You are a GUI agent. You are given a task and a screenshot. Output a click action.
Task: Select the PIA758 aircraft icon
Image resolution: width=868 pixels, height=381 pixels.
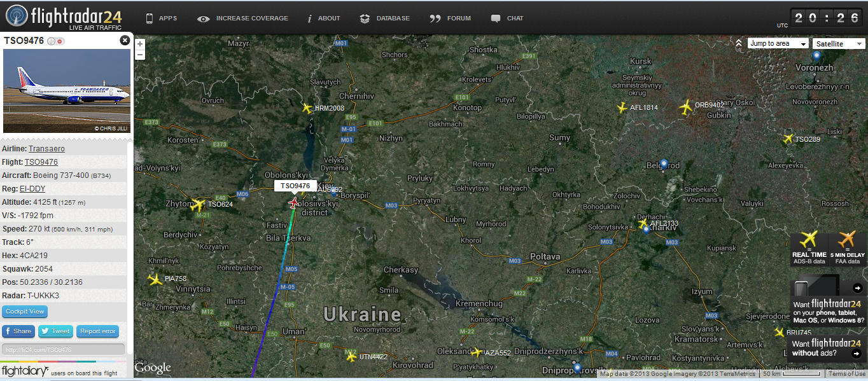click(155, 279)
